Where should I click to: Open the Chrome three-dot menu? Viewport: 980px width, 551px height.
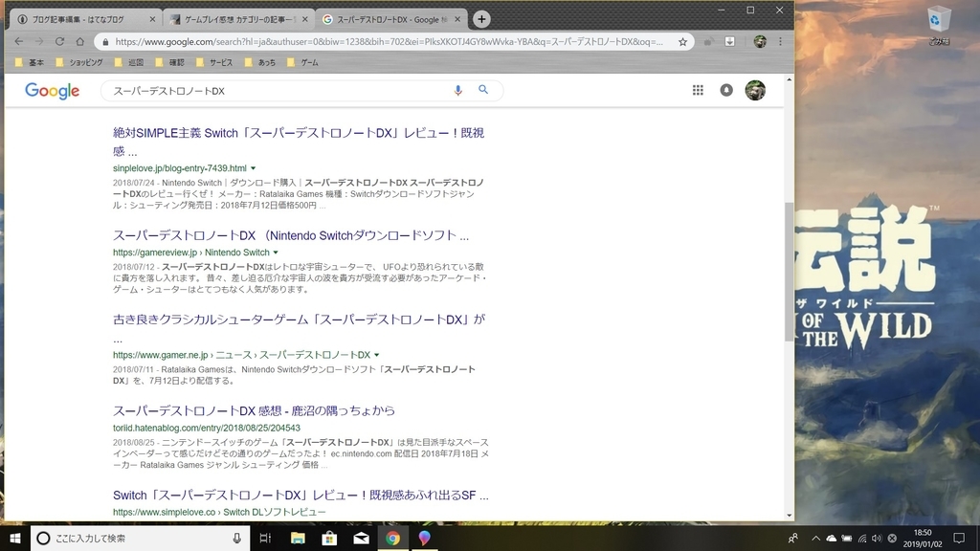click(780, 41)
